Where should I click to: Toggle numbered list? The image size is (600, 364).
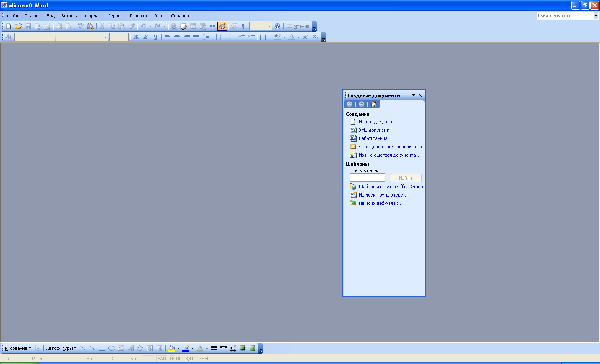pyautogui.click(x=222, y=37)
